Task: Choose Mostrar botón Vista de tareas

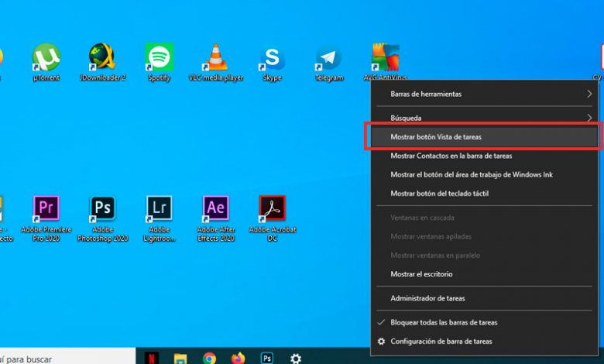Action: click(484, 137)
